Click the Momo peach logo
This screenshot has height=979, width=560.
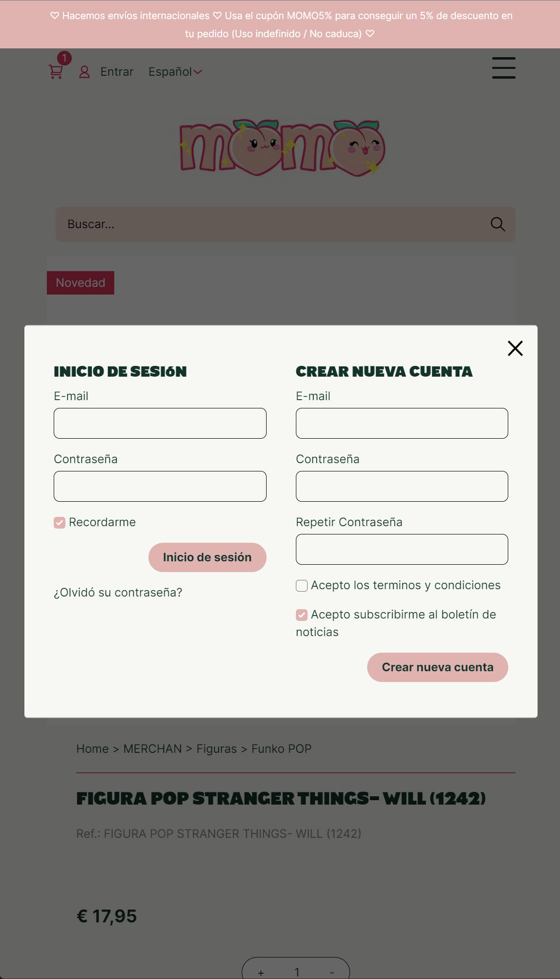[282, 148]
